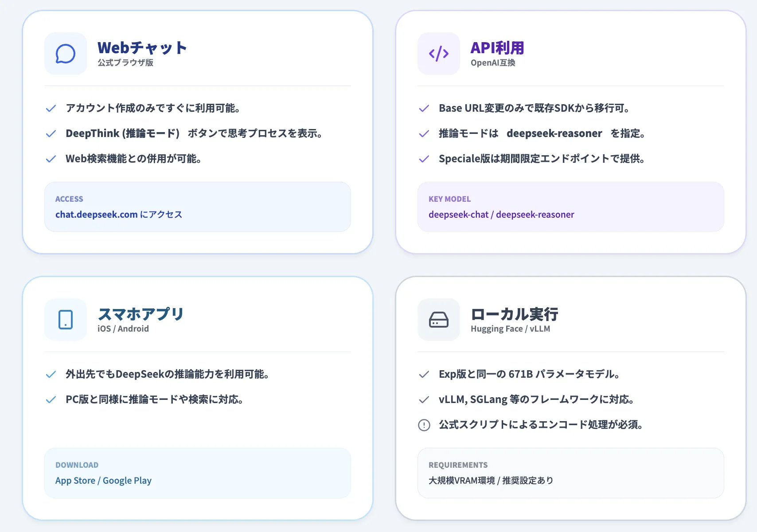
Task: Click the DOWNLOAD section label
Action: pos(77,465)
